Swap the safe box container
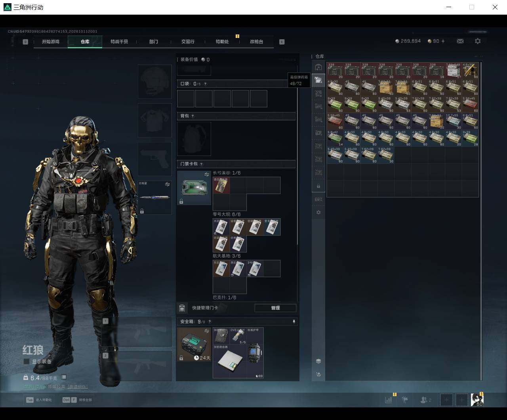 click(206, 331)
